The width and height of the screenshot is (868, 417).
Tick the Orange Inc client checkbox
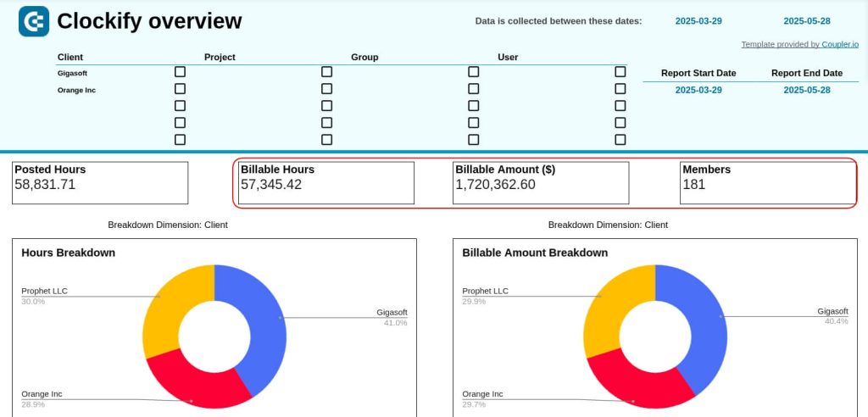tap(180, 89)
